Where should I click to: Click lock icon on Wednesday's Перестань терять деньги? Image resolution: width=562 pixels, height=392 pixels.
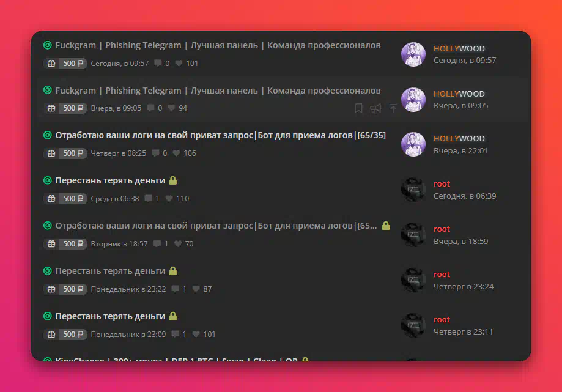(173, 180)
